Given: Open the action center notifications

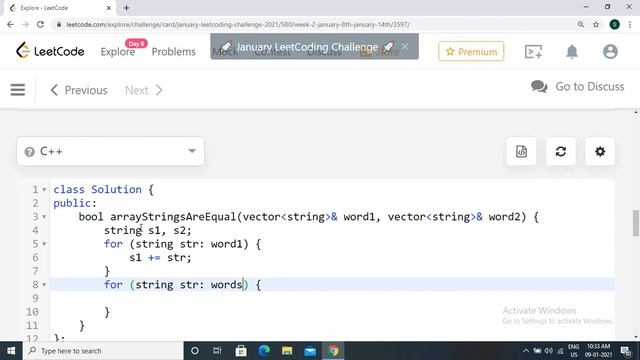Looking at the screenshot, I should click(626, 351).
